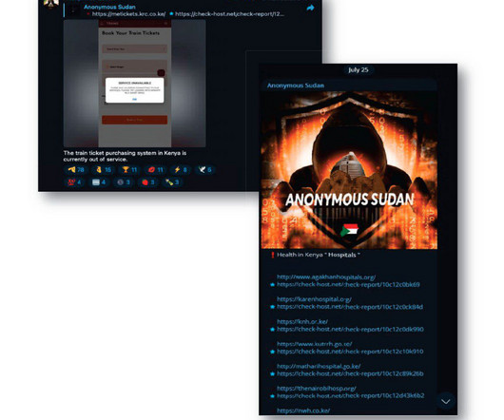The width and height of the screenshot is (504, 420).
Task: Click the strawberry reaction showing 3
Action: (148, 182)
